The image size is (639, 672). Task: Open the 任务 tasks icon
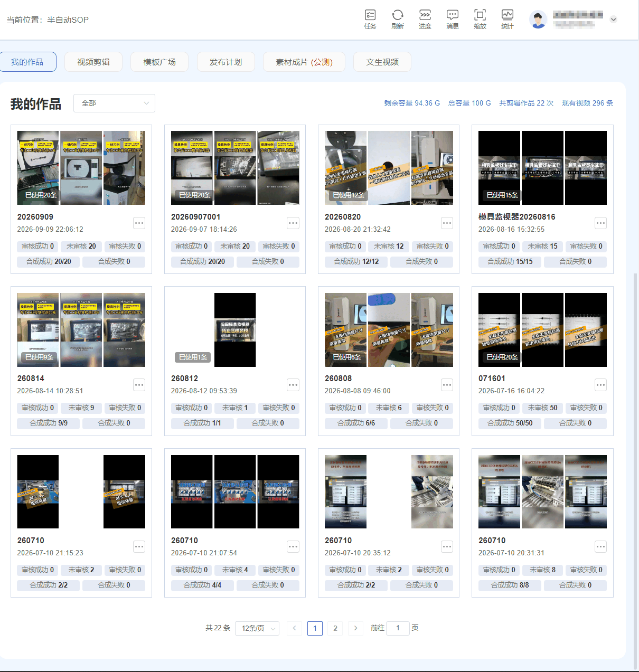[370, 19]
